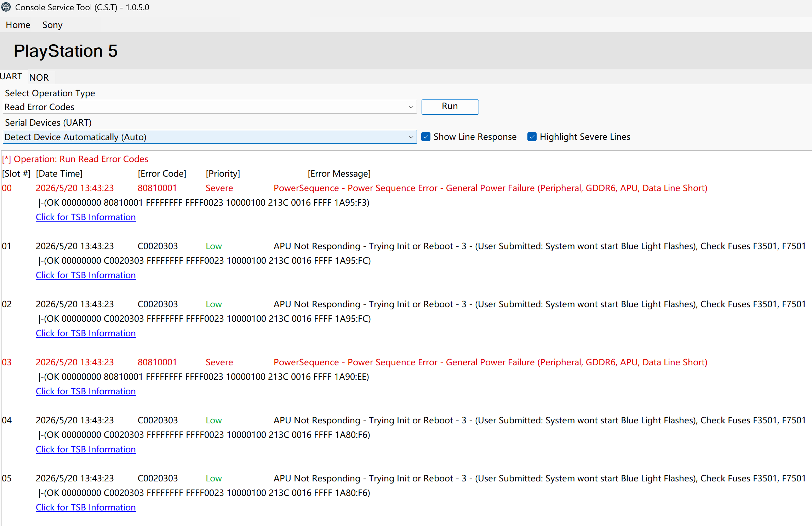Image resolution: width=812 pixels, height=526 pixels.
Task: Click APU Not Responding message in slot 01
Action: pos(540,246)
